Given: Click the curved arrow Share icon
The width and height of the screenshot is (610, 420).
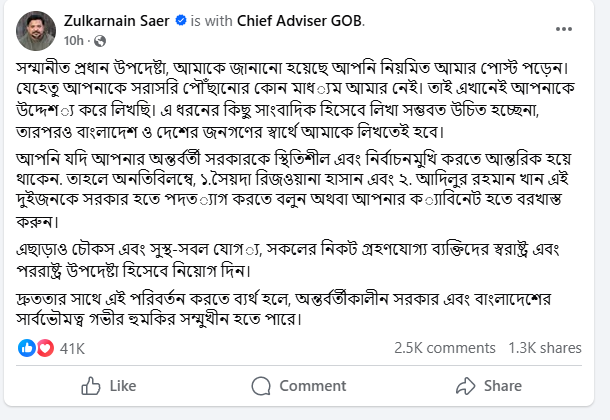Looking at the screenshot, I should pos(465,386).
